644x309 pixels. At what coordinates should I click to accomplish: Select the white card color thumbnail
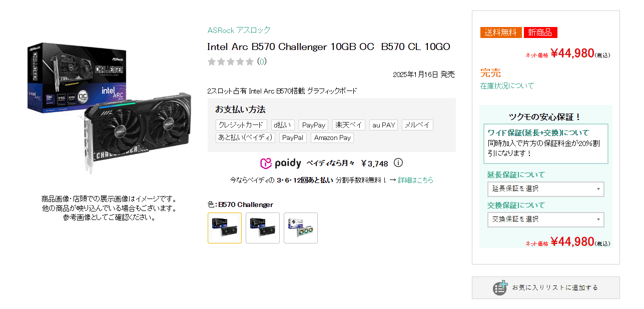[301, 228]
